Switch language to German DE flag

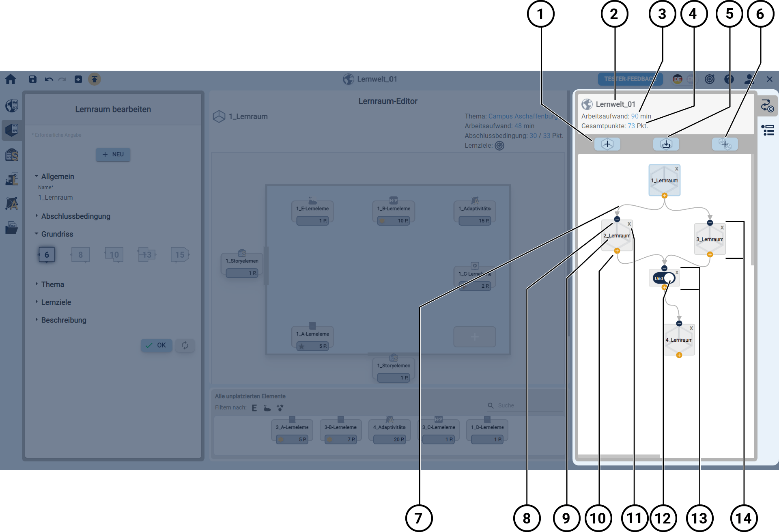coord(677,79)
